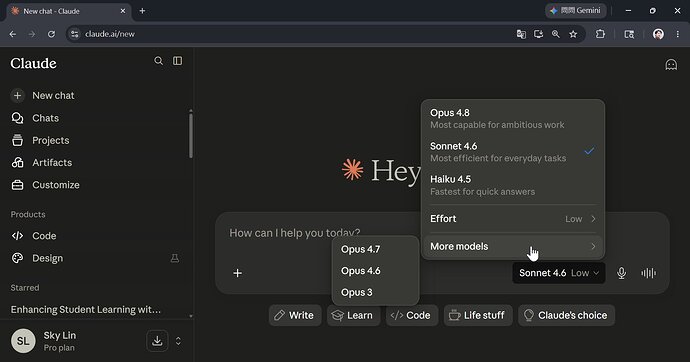This screenshot has width=690, height=362.
Task: Click the browser search-tabs icon
Action: [x=629, y=34]
